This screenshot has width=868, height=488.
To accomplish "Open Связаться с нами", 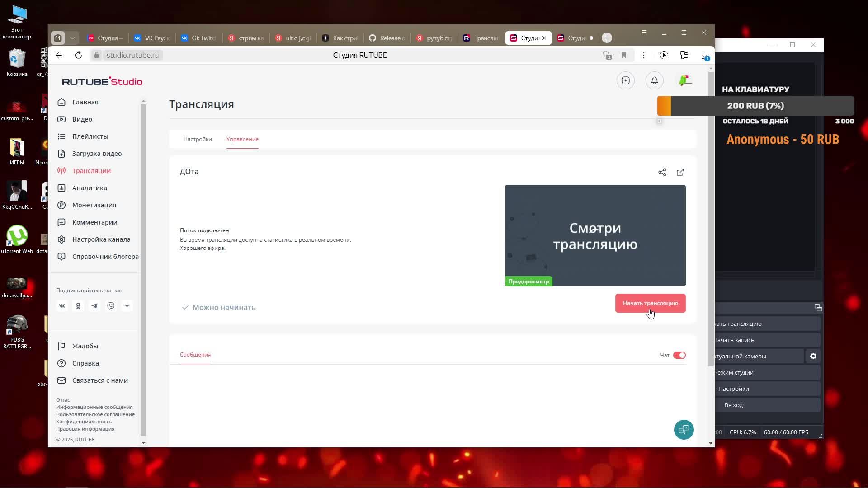I will tap(100, 380).
